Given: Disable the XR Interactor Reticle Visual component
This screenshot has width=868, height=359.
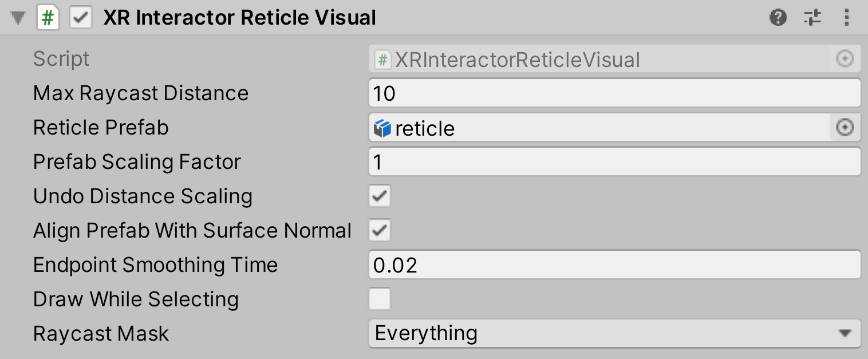Looking at the screenshot, I should pos(80,17).
